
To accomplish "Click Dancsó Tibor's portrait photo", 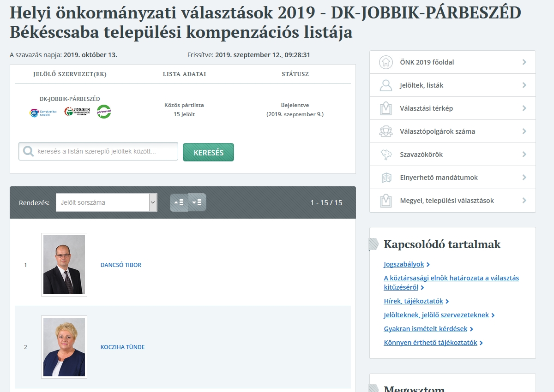I will (x=64, y=265).
